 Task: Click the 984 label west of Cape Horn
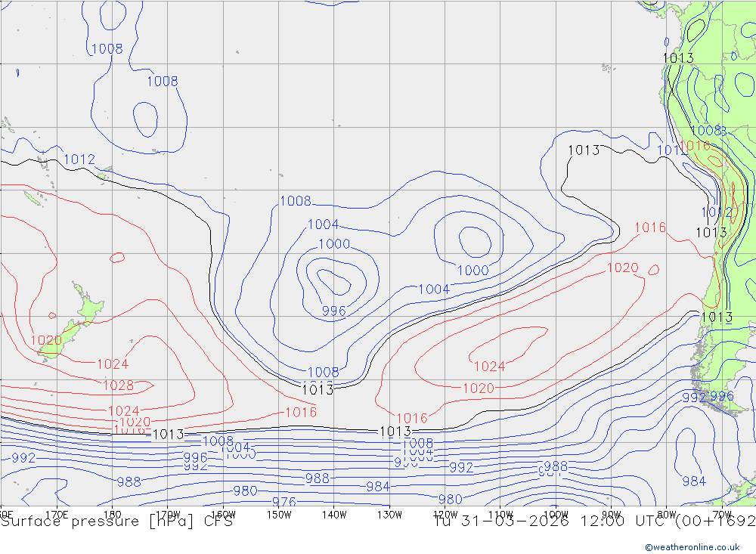pyautogui.click(x=694, y=481)
